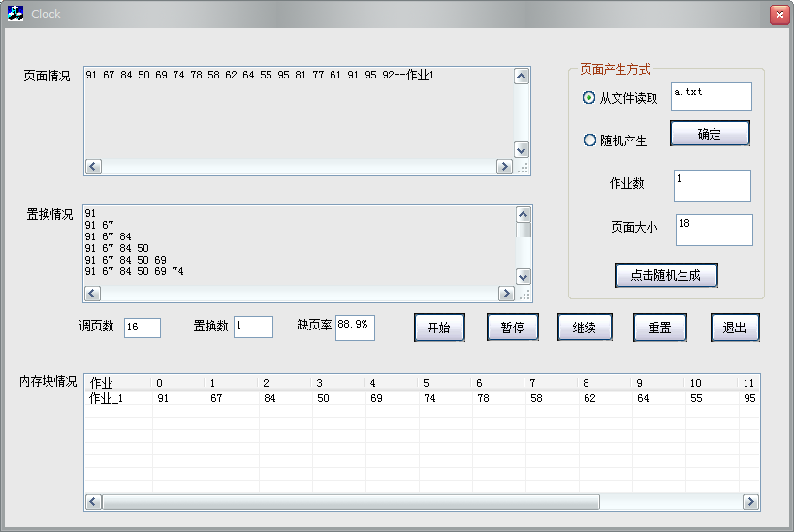Select the 作业_1 row label
This screenshot has width=794, height=532.
107,399
